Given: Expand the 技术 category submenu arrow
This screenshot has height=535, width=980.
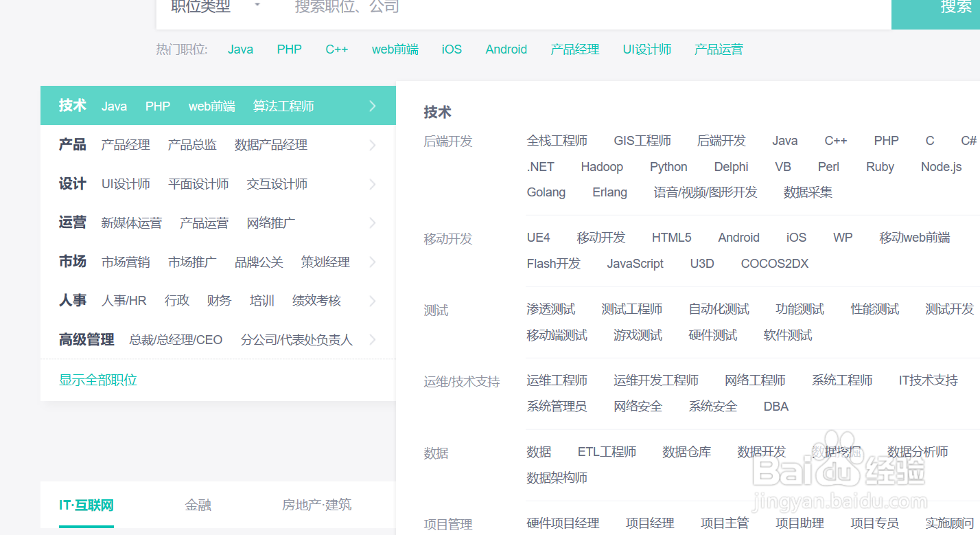Looking at the screenshot, I should [373, 105].
